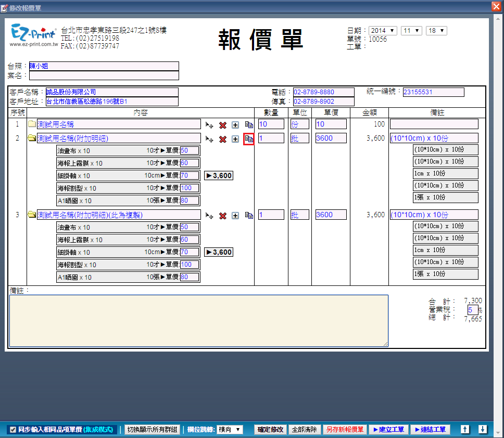Viewport: 504px width, 438px height.
Task: Click the 營業稅 tax percentage field
Action: [472, 310]
